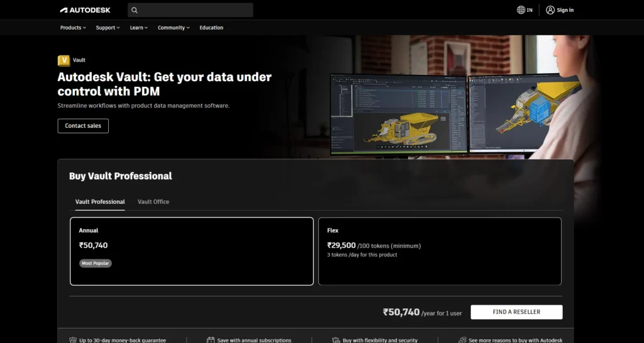This screenshot has width=644, height=343.
Task: Click the Buy Vault Professional heading
Action: [x=120, y=176]
